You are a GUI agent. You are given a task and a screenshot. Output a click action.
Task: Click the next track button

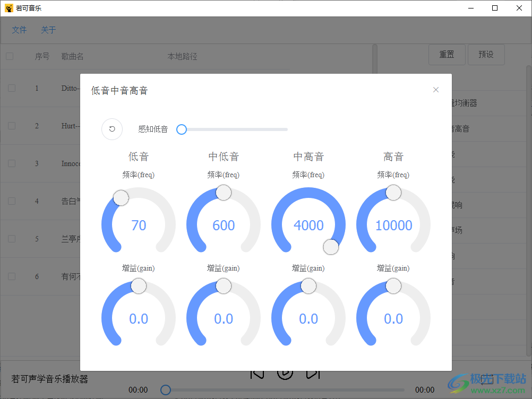[313, 374]
